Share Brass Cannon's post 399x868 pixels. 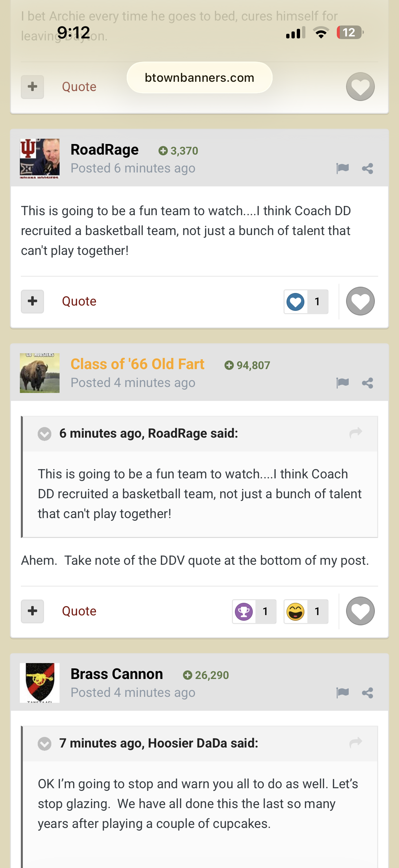pyautogui.click(x=367, y=693)
